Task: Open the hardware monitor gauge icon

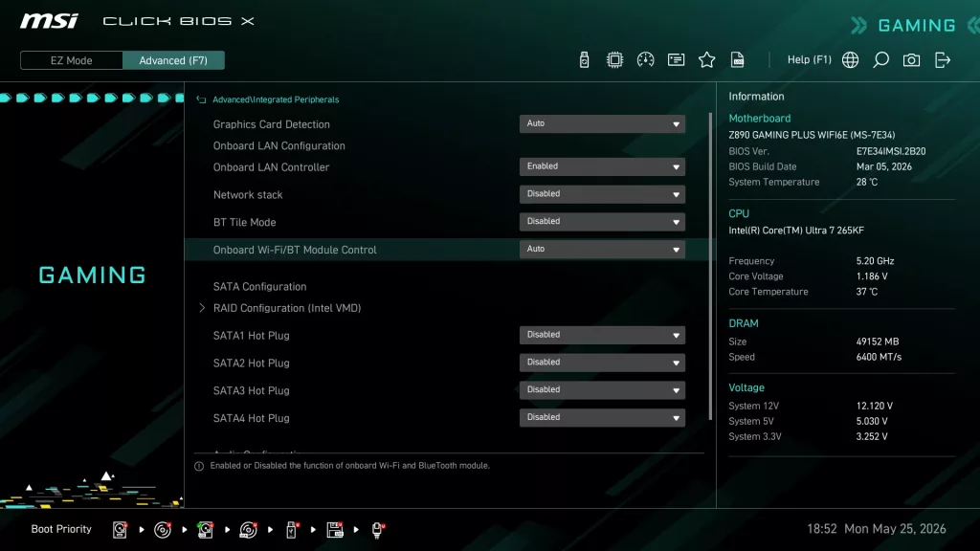Action: point(645,60)
